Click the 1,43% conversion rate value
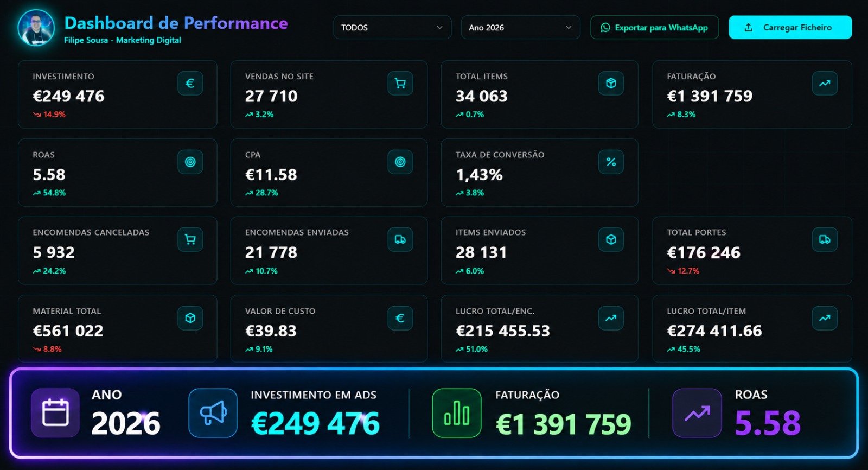The width and height of the screenshot is (868, 470). pos(479,175)
